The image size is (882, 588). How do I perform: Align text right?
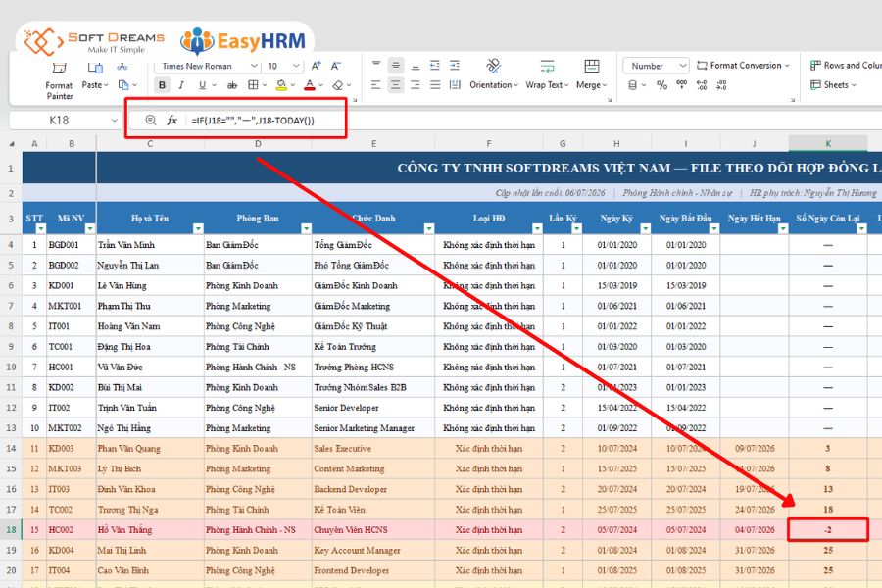coord(416,85)
